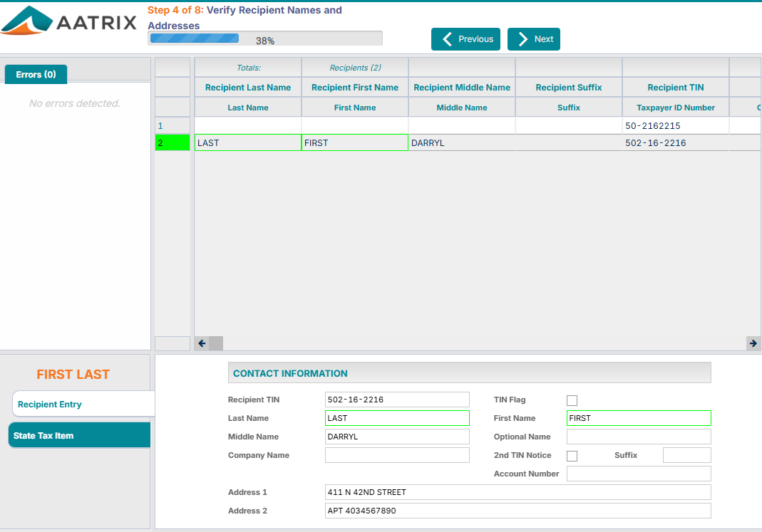Click the Address 2 input field

(x=518, y=510)
